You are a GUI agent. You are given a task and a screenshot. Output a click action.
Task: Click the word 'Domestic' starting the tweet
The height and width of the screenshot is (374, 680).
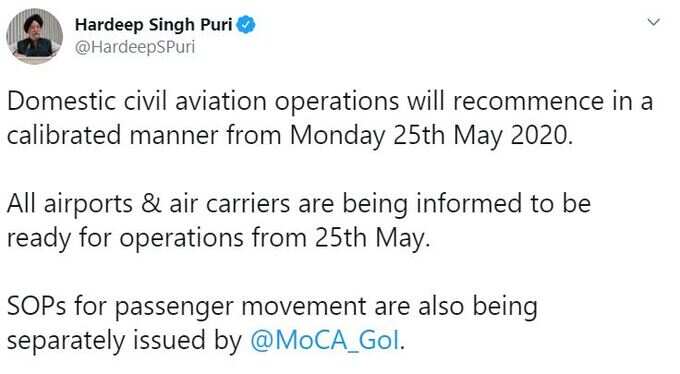point(62,102)
